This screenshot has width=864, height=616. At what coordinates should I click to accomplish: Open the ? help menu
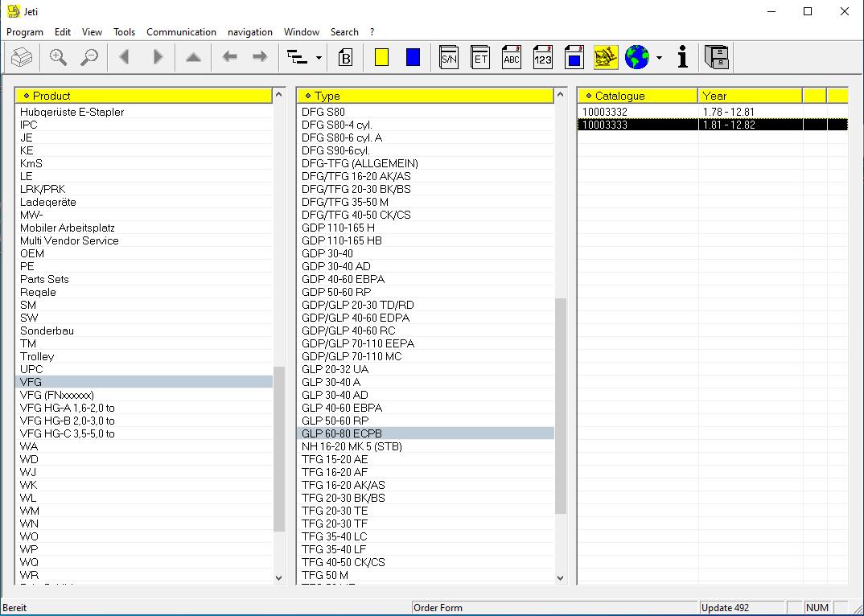pyautogui.click(x=372, y=32)
